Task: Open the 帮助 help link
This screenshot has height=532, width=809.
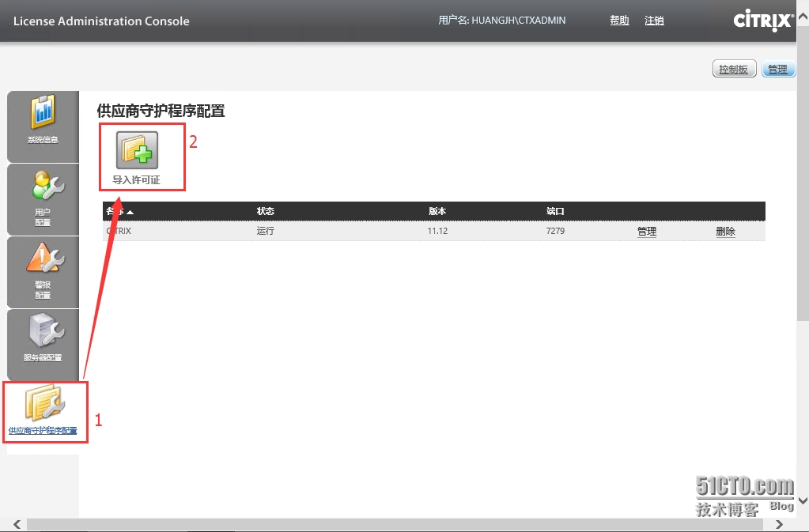Action: point(618,21)
